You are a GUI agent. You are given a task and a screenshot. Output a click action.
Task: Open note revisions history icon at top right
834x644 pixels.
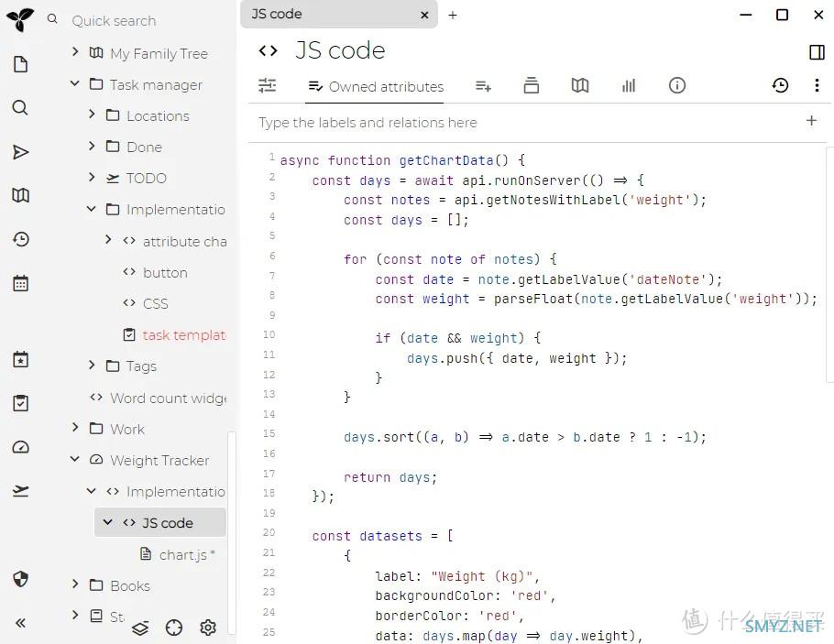pos(780,85)
